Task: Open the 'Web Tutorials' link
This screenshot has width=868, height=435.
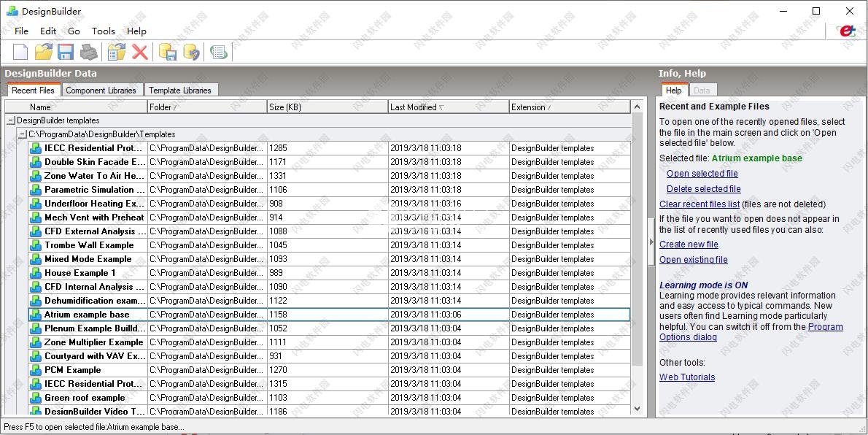Action: pos(687,377)
